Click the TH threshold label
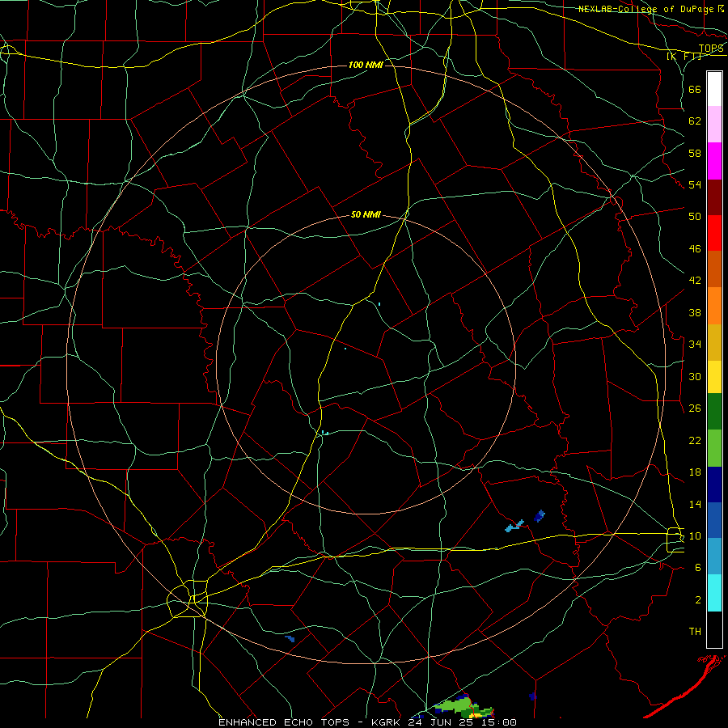This screenshot has height=728, width=728. coord(695,631)
